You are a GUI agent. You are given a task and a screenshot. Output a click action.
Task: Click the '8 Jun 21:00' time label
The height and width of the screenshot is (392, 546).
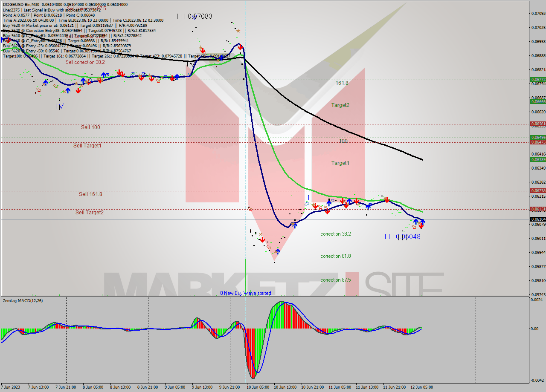(x=147, y=387)
